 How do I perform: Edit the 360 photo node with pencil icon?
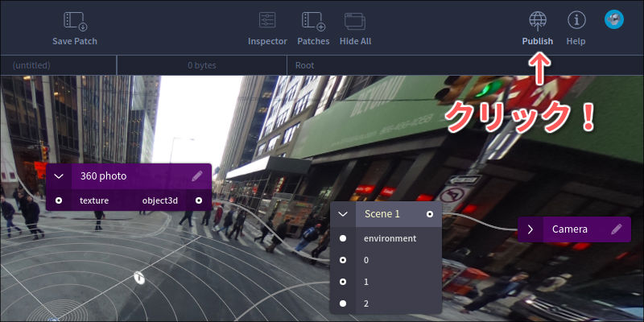(197, 176)
